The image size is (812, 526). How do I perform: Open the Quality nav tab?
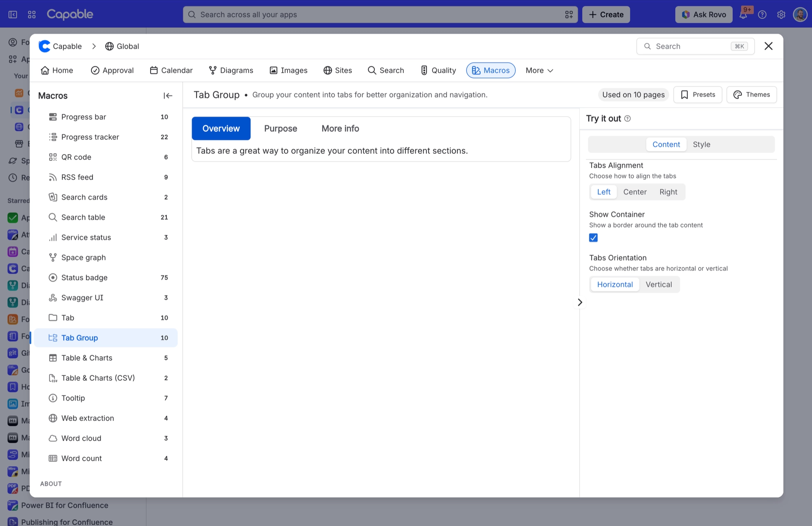tap(438, 71)
